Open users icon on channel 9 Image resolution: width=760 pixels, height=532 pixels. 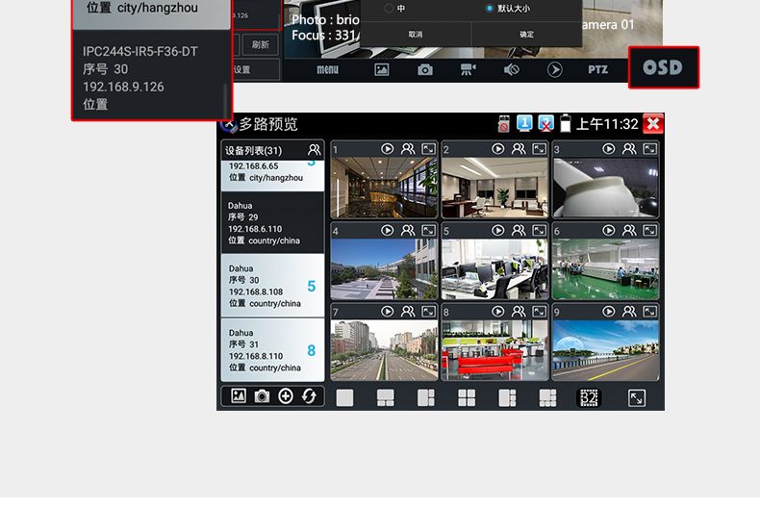pyautogui.click(x=629, y=311)
